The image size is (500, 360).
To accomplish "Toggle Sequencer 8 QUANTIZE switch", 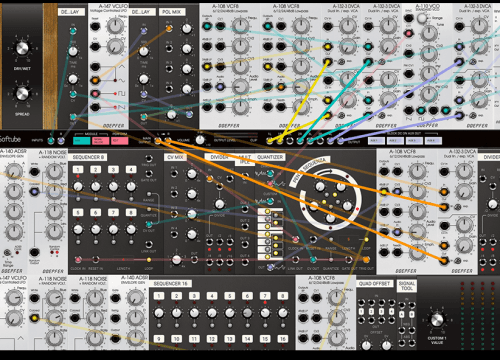I will tap(149, 209).
